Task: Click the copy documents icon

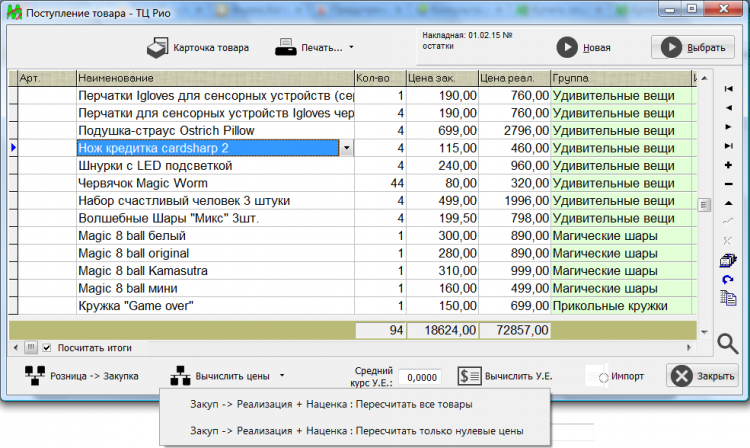Action: tap(728, 298)
